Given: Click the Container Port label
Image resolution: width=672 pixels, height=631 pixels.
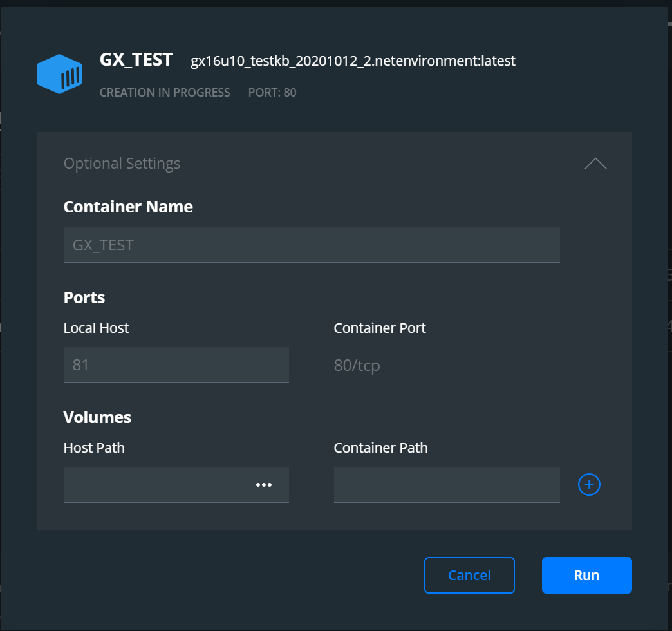Looking at the screenshot, I should (380, 328).
